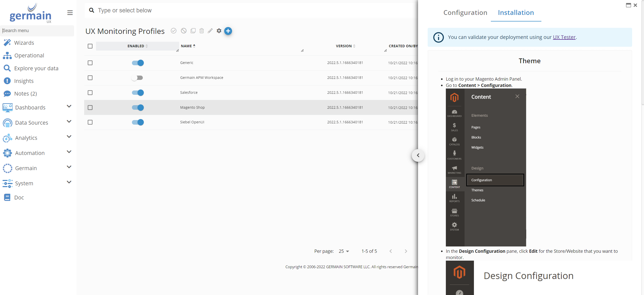
Task: Open the UX Tester link
Action: (564, 37)
